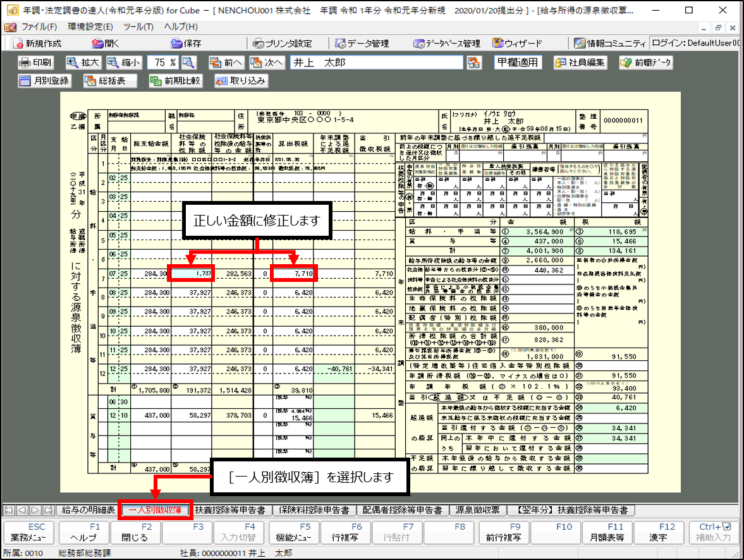Open a file with 開く
The width and height of the screenshot is (744, 560).
pyautogui.click(x=106, y=44)
